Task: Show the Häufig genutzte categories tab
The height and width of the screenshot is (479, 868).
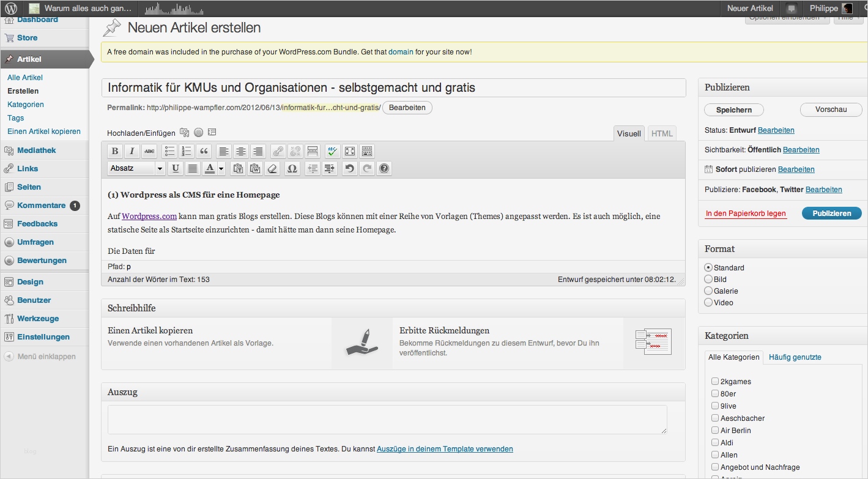Action: [795, 357]
